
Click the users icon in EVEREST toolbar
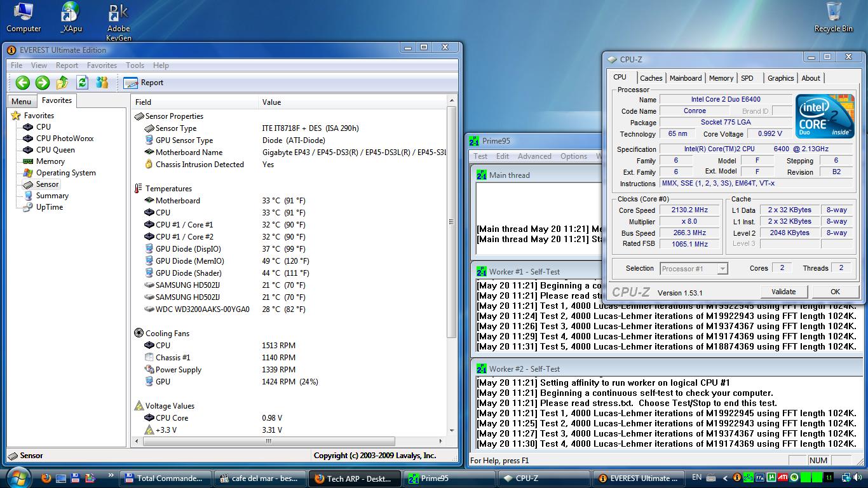[x=102, y=83]
